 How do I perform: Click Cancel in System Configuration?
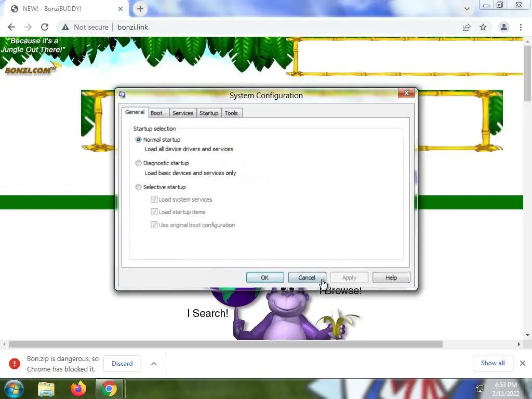coord(307,277)
